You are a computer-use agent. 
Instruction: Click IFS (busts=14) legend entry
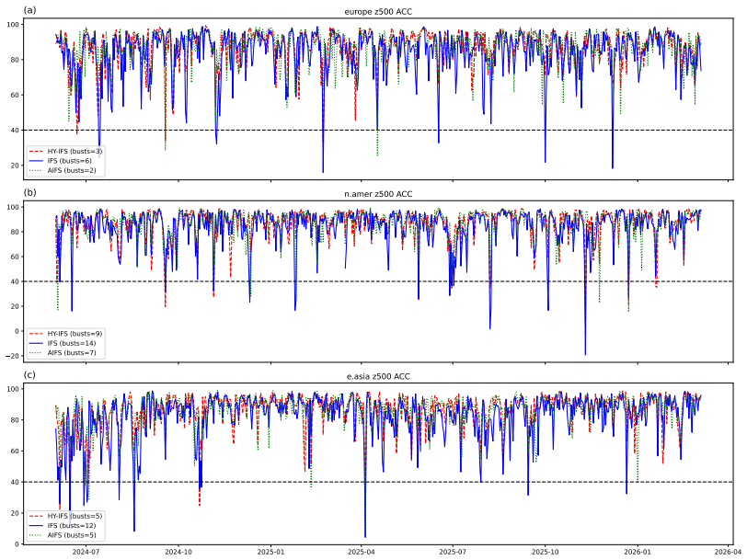(63, 343)
